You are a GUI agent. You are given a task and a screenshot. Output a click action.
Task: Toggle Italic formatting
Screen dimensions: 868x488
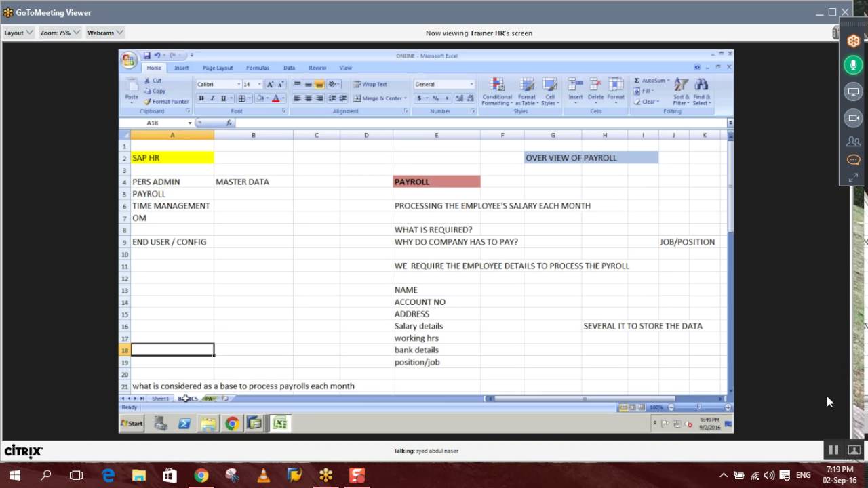pos(212,98)
